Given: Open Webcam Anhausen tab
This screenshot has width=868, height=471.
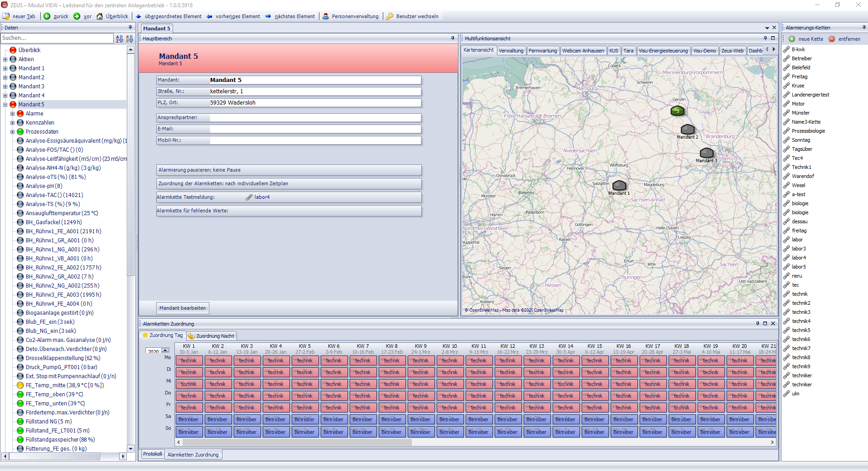Looking at the screenshot, I should [x=583, y=51].
